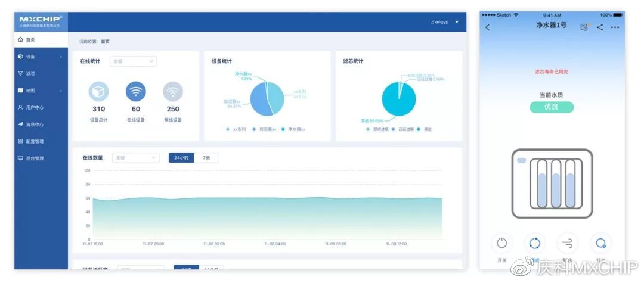Switch chart to 24小时 view
The image size is (644, 283).
181,157
